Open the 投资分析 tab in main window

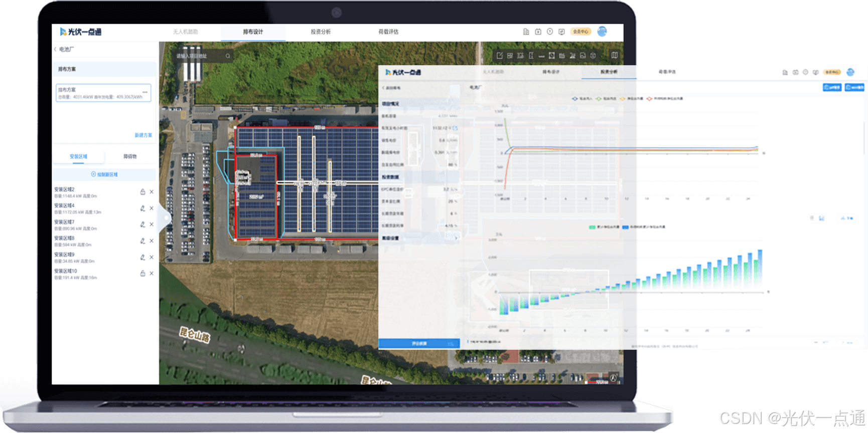[x=321, y=32]
